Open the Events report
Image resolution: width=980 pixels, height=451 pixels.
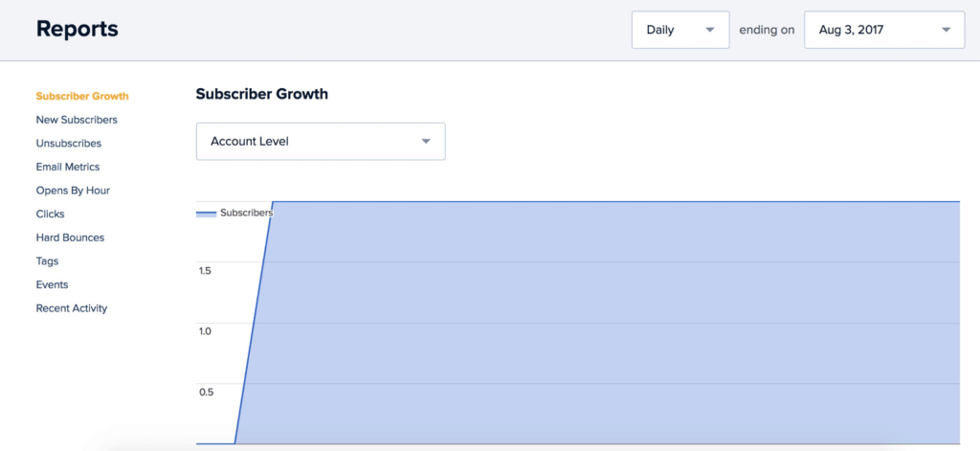coord(53,284)
